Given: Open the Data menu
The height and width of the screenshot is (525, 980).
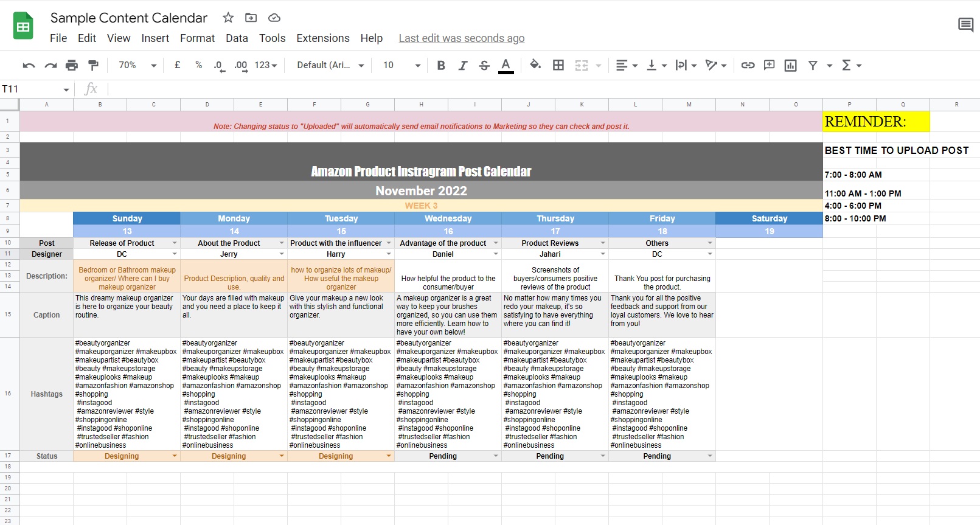Looking at the screenshot, I should [237, 38].
